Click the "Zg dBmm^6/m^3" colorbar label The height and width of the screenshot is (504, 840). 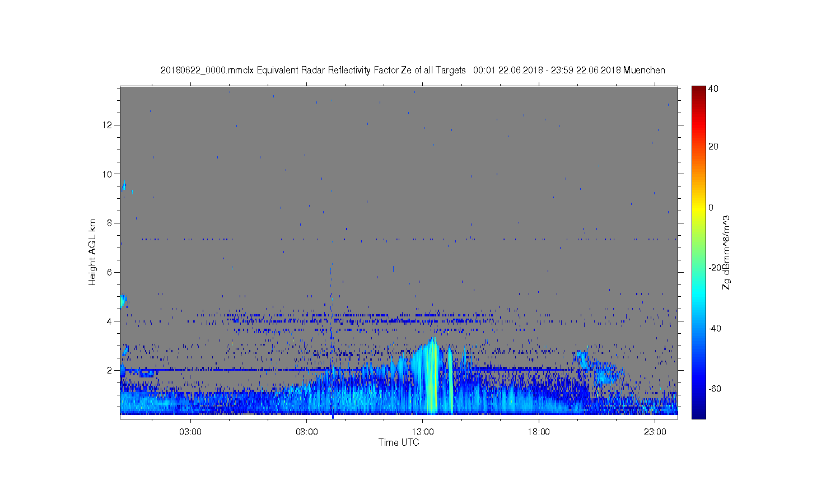tap(726, 253)
